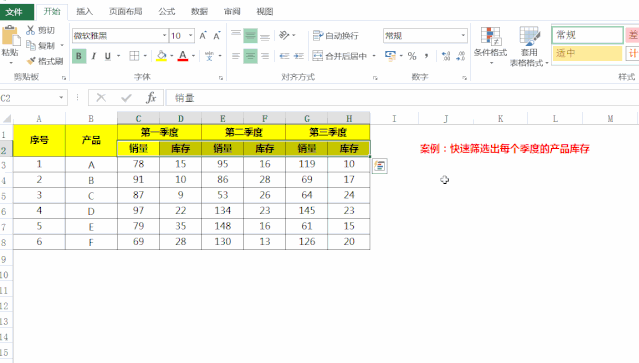
Task: Switch to the 数据 Data tab
Action: point(199,12)
